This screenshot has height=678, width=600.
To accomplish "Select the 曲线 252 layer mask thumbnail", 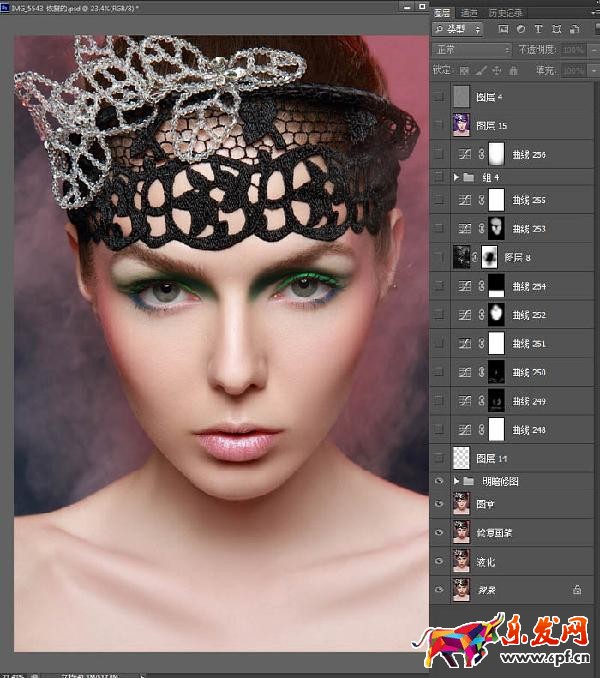I will (496, 315).
